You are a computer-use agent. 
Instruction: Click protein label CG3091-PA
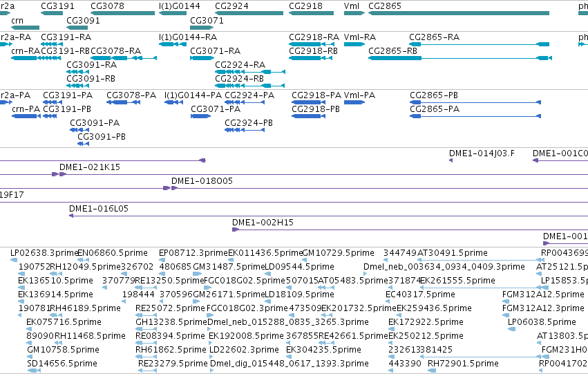point(95,123)
